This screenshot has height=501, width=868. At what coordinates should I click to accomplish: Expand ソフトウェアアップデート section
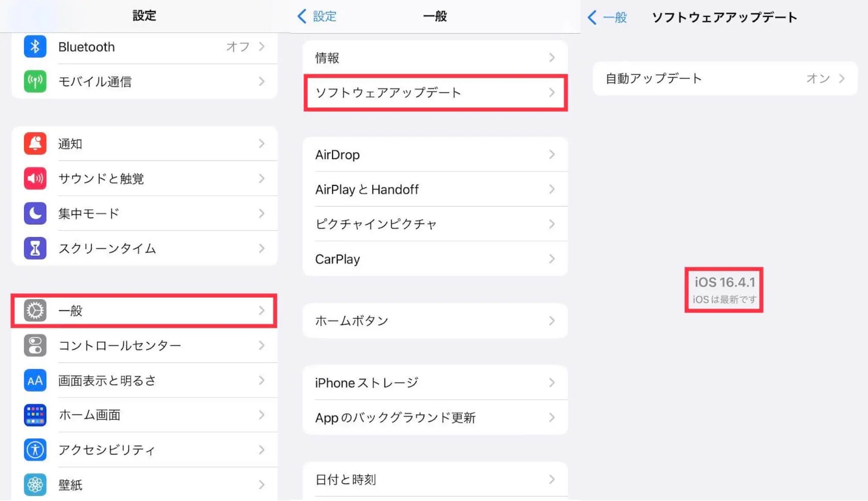point(433,93)
